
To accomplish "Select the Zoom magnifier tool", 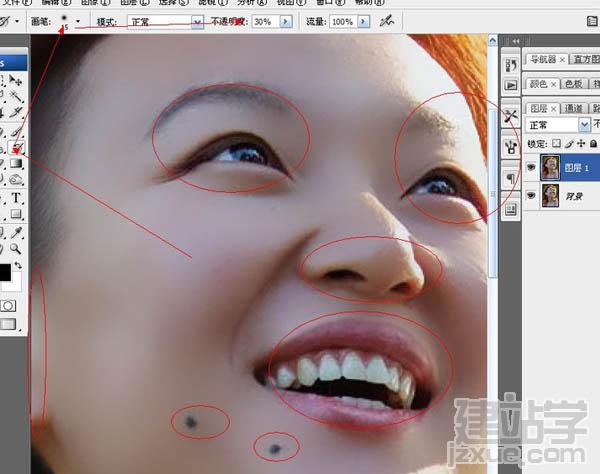I will [16, 249].
